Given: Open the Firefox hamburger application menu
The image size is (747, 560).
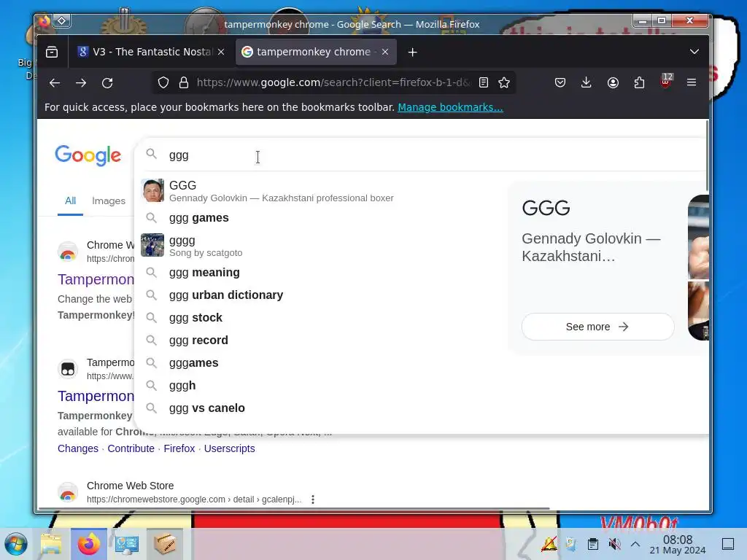Looking at the screenshot, I should [692, 83].
